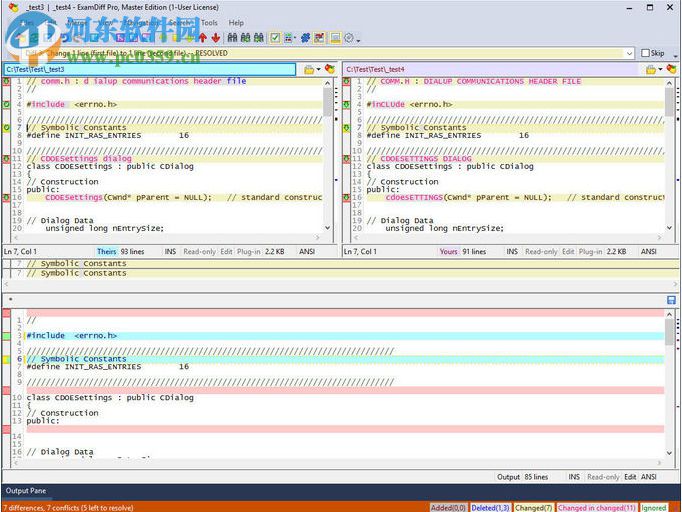
Task: Click the recent files icon beside the left path
Action: pyautogui.click(x=329, y=70)
